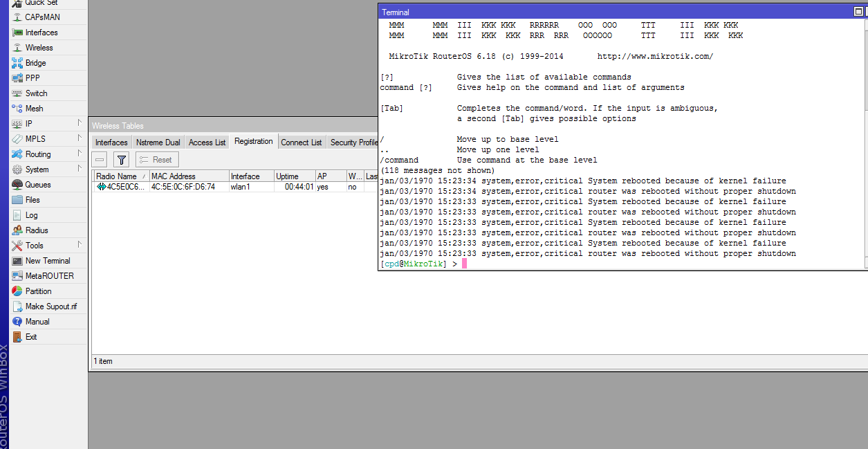Screen dimensions: 868x449
Task: Sort by the AP column header
Action: pos(331,176)
